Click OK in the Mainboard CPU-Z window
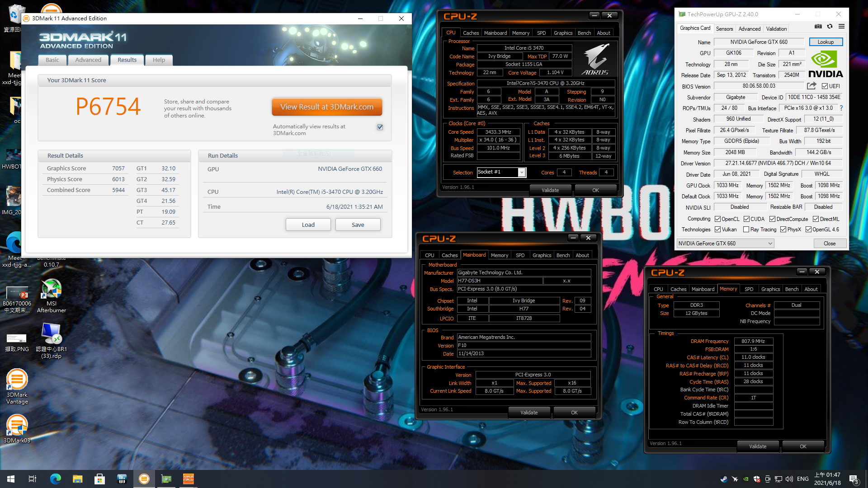Image resolution: width=868 pixels, height=488 pixels. [574, 413]
